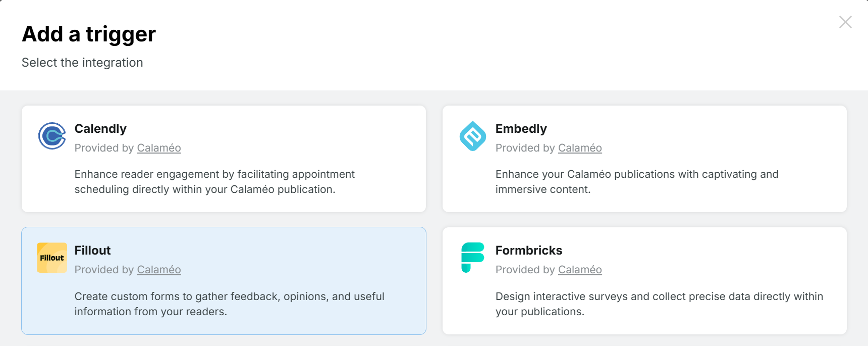Open Calaméo link under Formbricks
This screenshot has height=346, width=868.
coord(580,270)
